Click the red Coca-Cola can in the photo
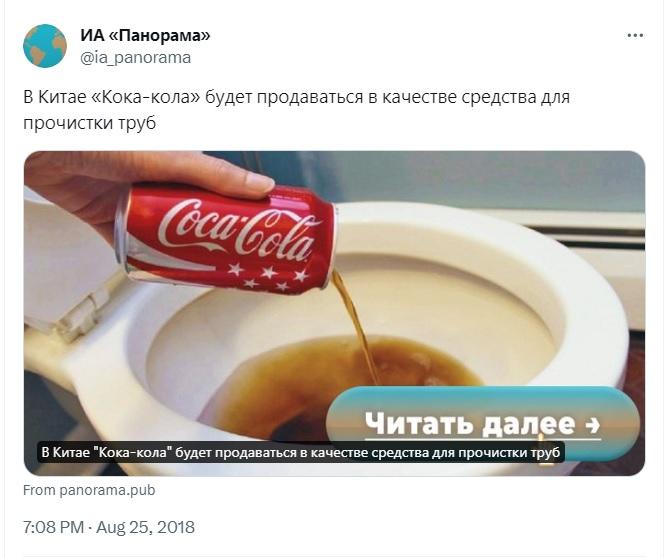The width and height of the screenshot is (665, 558). click(226, 238)
